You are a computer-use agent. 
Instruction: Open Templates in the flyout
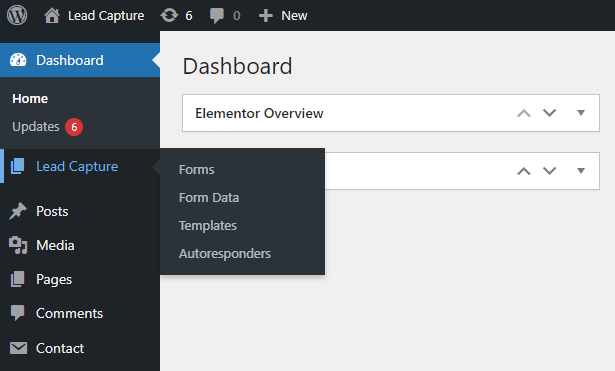tap(208, 226)
